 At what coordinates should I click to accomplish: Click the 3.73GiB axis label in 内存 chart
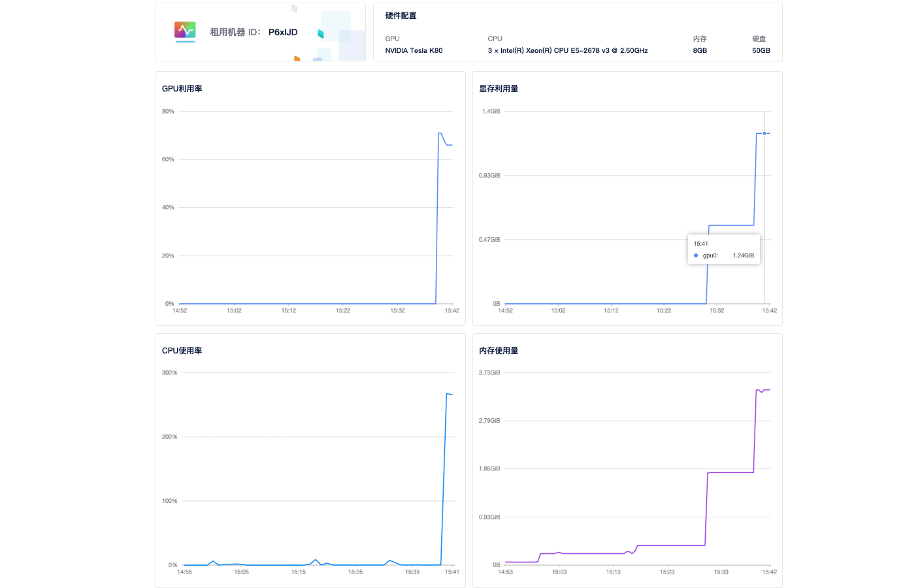click(x=489, y=373)
